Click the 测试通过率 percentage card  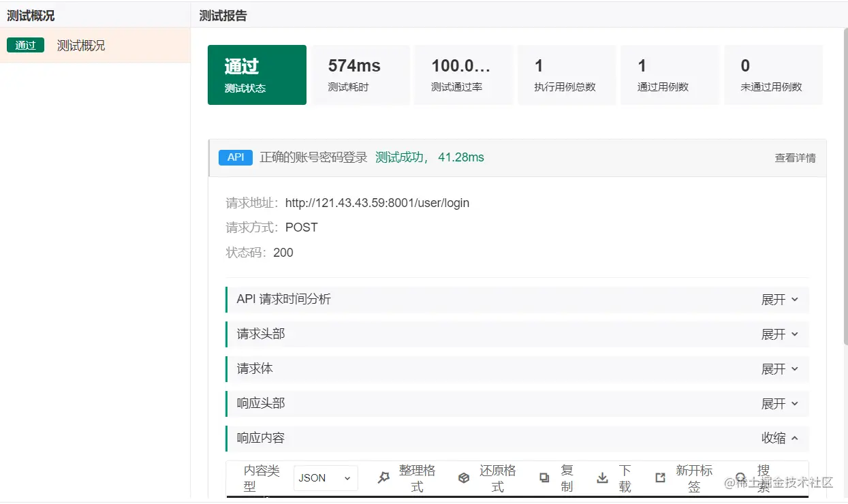point(464,75)
